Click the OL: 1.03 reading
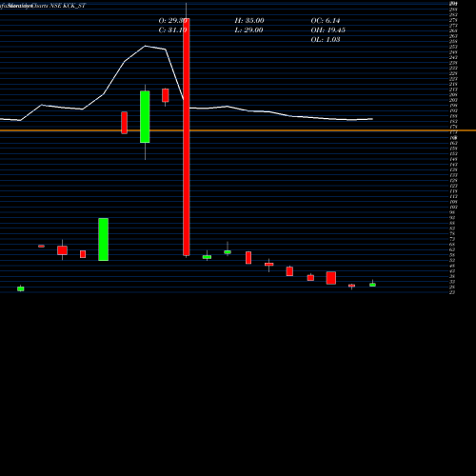Image resolution: width=476 pixels, height=476 pixels. (x=326, y=40)
